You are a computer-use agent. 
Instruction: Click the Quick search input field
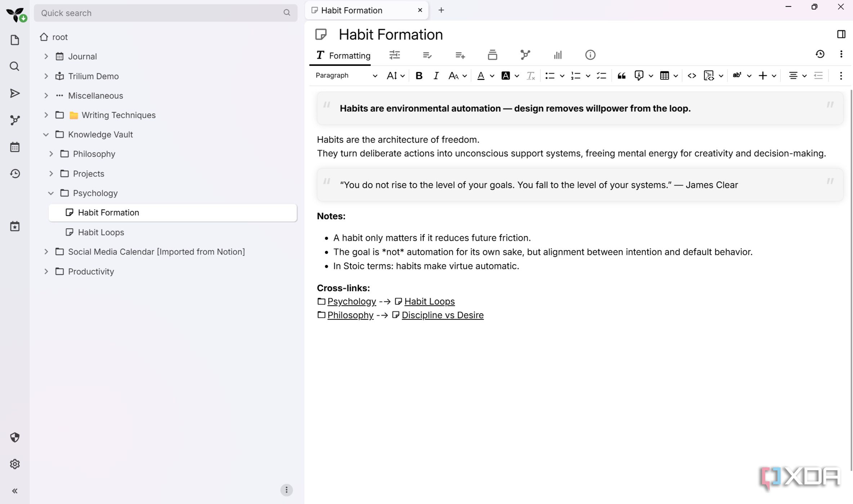(x=165, y=13)
